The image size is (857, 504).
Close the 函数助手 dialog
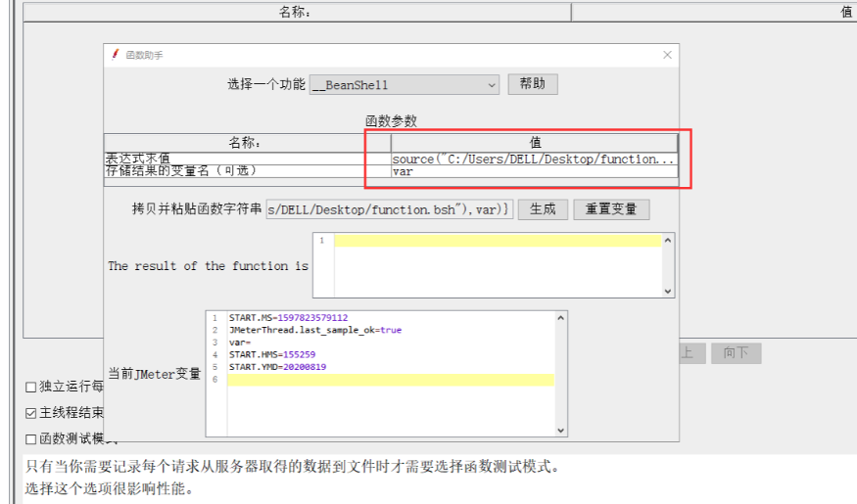click(667, 55)
